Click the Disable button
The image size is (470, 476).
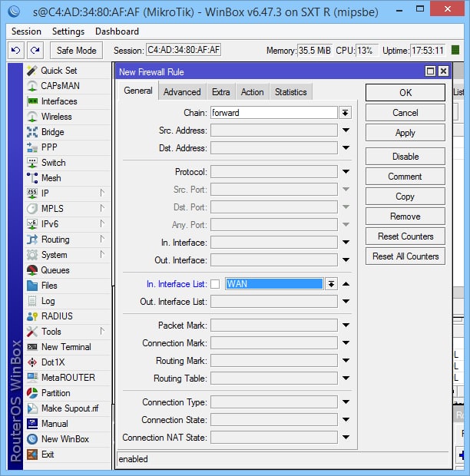[405, 157]
